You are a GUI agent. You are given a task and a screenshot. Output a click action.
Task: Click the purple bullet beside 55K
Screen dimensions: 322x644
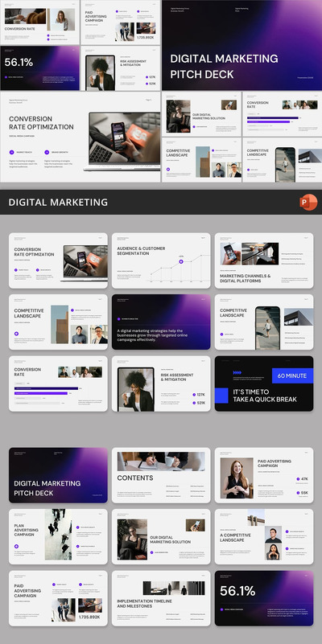pos(298,492)
